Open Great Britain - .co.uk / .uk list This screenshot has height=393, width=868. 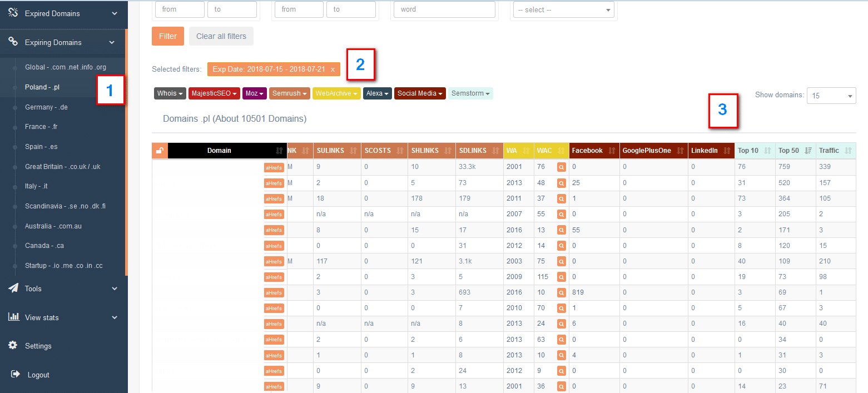[62, 167]
